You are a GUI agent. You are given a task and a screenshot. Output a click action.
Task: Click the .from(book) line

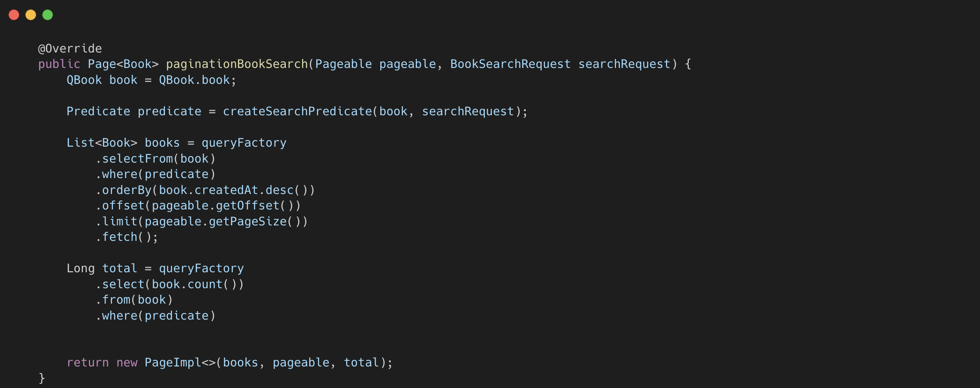[134, 300]
